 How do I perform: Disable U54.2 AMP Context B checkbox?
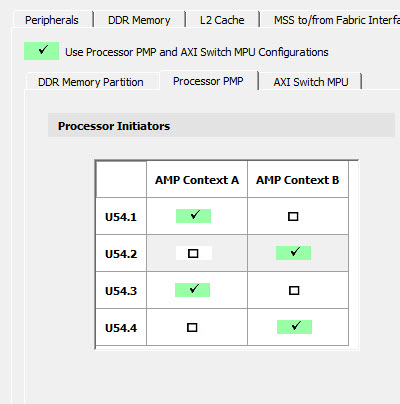tap(293, 253)
